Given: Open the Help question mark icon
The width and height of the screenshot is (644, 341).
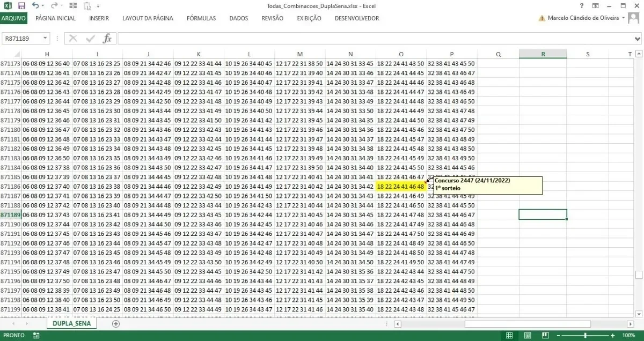Looking at the screenshot, I should 582,6.
